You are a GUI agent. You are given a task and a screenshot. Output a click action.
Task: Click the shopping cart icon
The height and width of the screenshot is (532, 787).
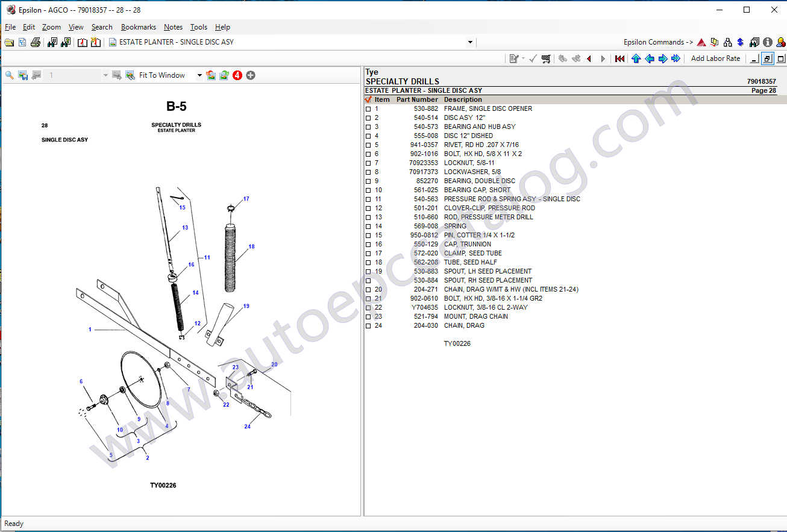(546, 58)
